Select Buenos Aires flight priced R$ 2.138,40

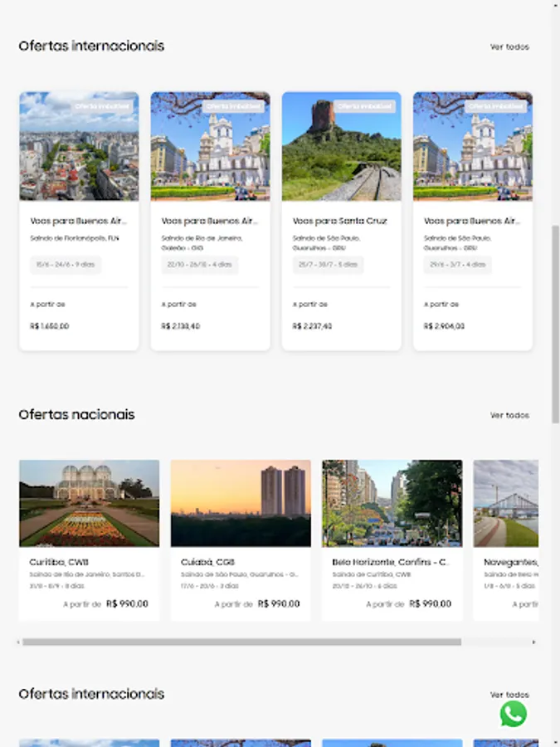[x=211, y=221]
